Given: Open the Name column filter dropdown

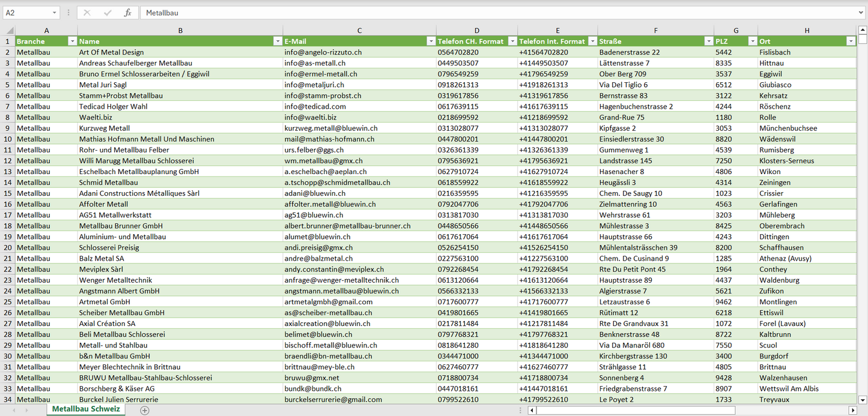Looking at the screenshot, I should point(278,41).
